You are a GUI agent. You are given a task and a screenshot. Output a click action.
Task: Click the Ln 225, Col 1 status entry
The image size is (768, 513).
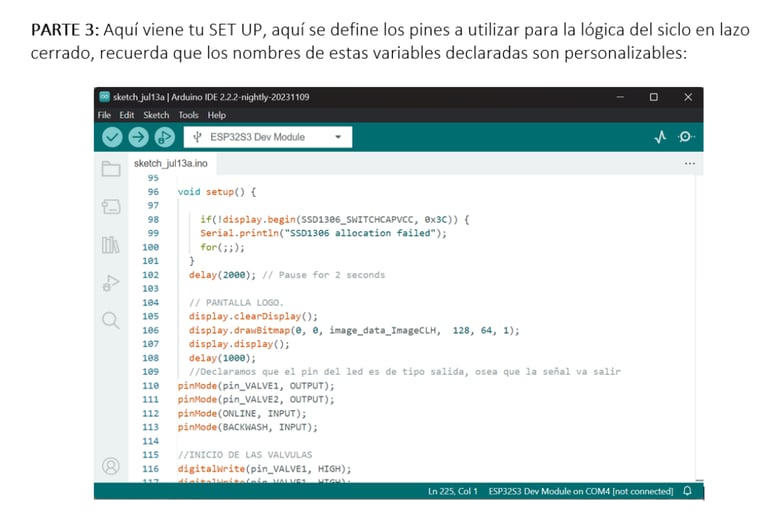pos(453,491)
